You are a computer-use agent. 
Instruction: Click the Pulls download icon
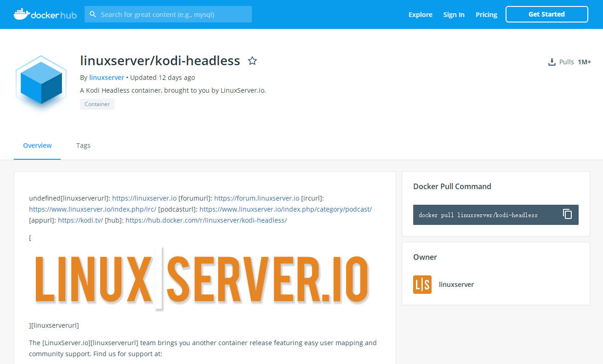point(552,62)
